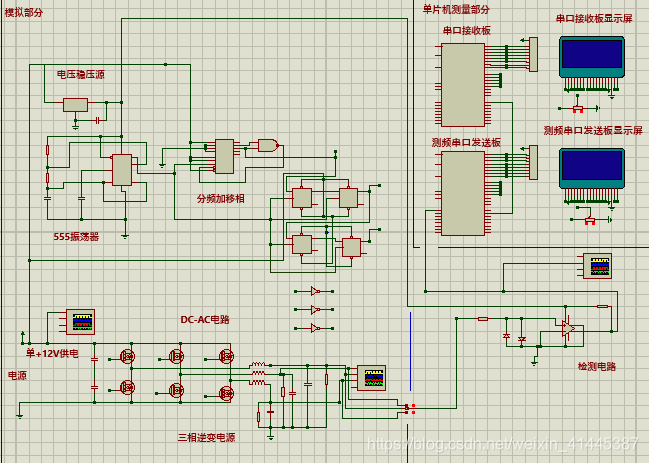Screen dimensions: 649x463
Task: Select the connector with red pins near the inverter output
Action: (410, 409)
